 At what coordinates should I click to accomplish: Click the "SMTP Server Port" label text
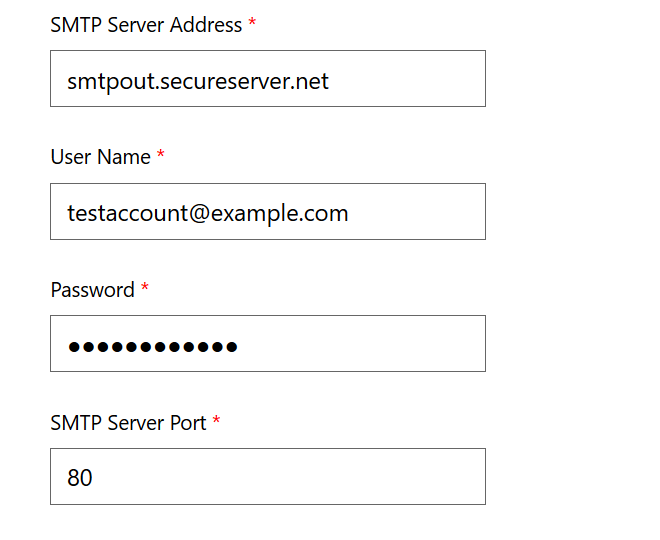tap(128, 423)
